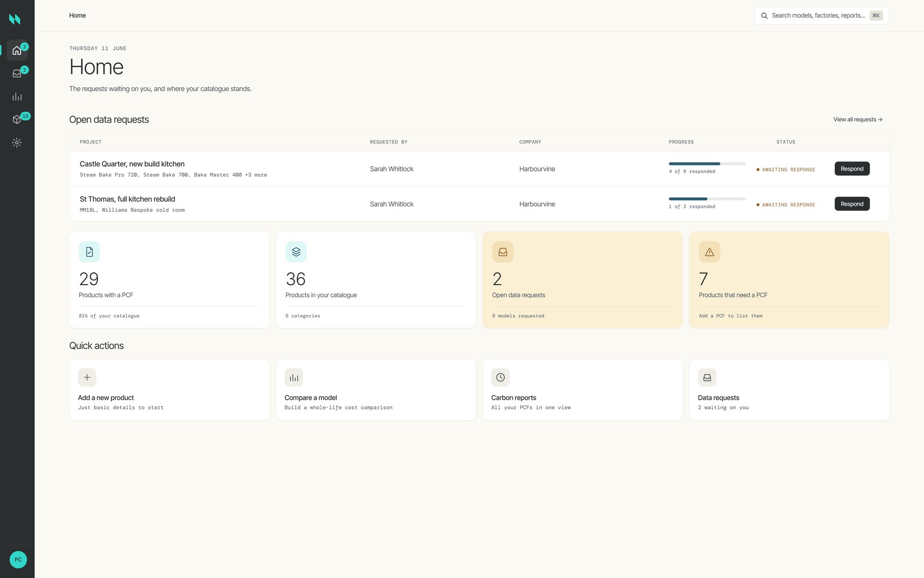Open Castle Quarter, new build kitchen project
924x578 pixels.
(132, 164)
